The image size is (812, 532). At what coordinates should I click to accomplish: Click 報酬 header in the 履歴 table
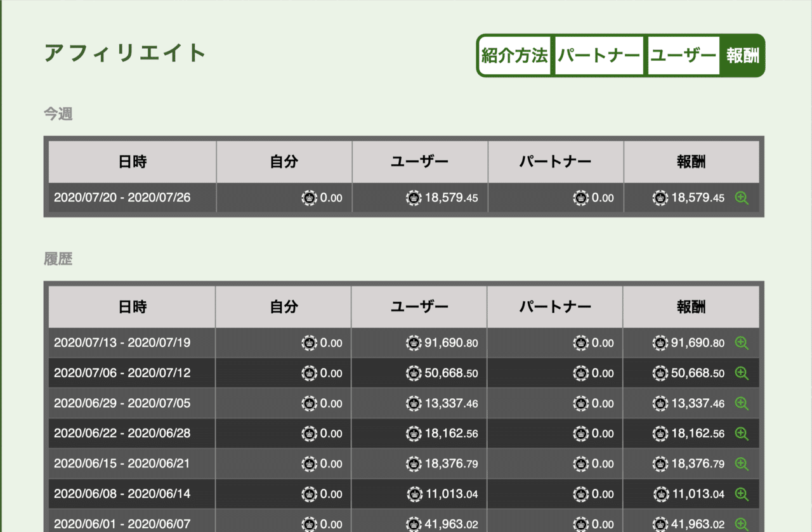[691, 307]
